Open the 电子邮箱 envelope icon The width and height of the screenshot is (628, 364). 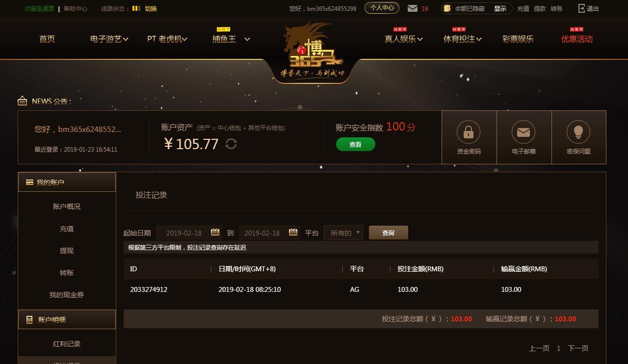[523, 132]
